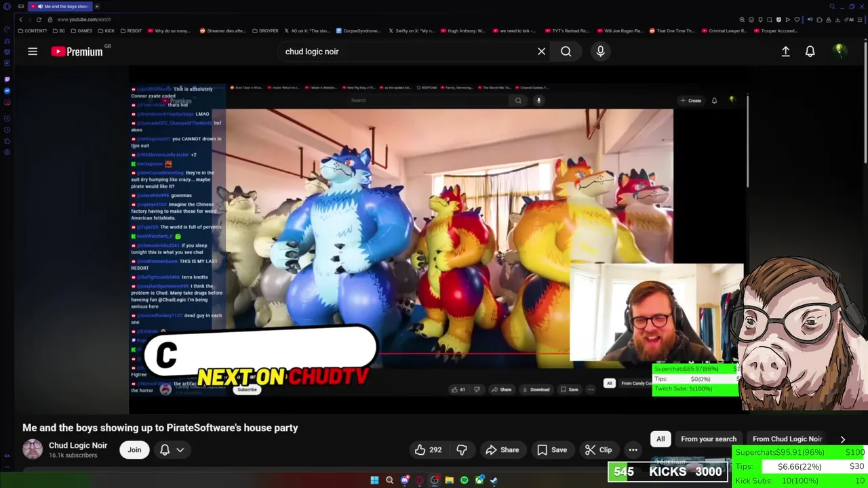Click the inner video's Download button
Viewport: 868px width, 488px height.
pos(536,390)
